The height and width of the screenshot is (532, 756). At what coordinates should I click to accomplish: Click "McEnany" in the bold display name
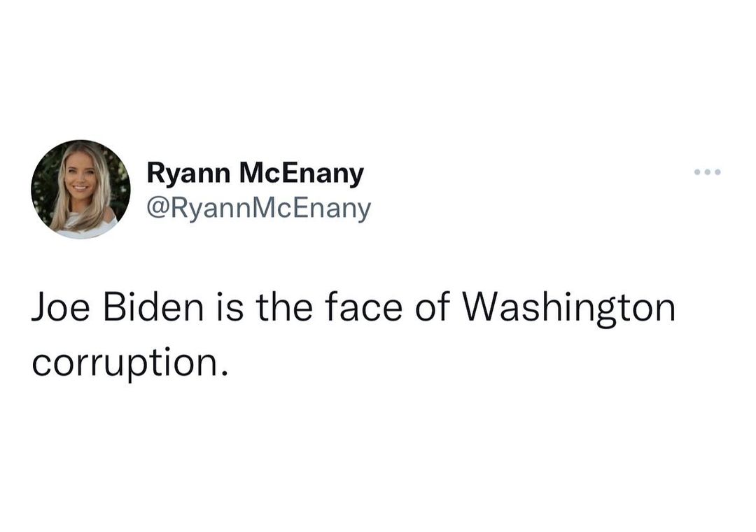click(x=302, y=173)
